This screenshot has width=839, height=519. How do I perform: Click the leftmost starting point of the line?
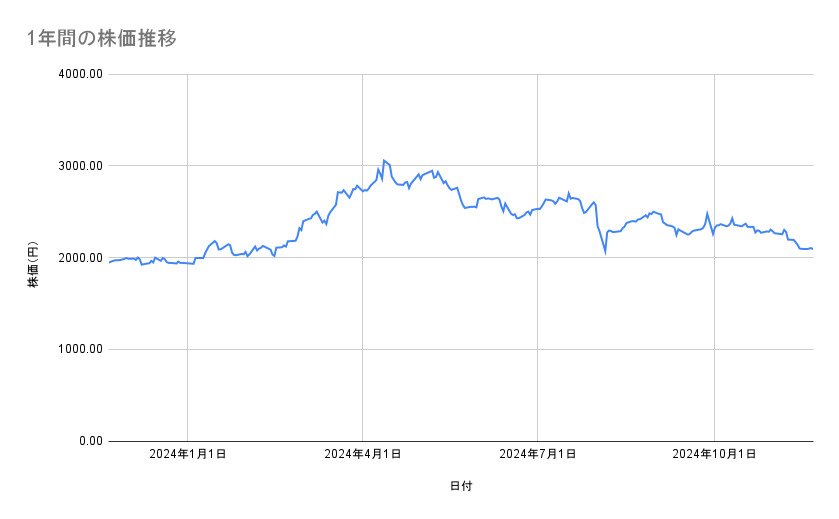coord(109,262)
